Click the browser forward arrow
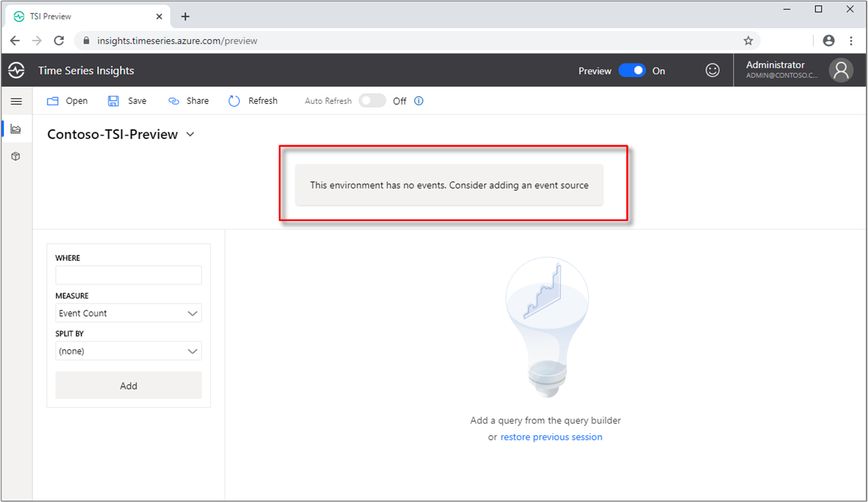Screen dimensions: 868x502 pyautogui.click(x=37, y=41)
